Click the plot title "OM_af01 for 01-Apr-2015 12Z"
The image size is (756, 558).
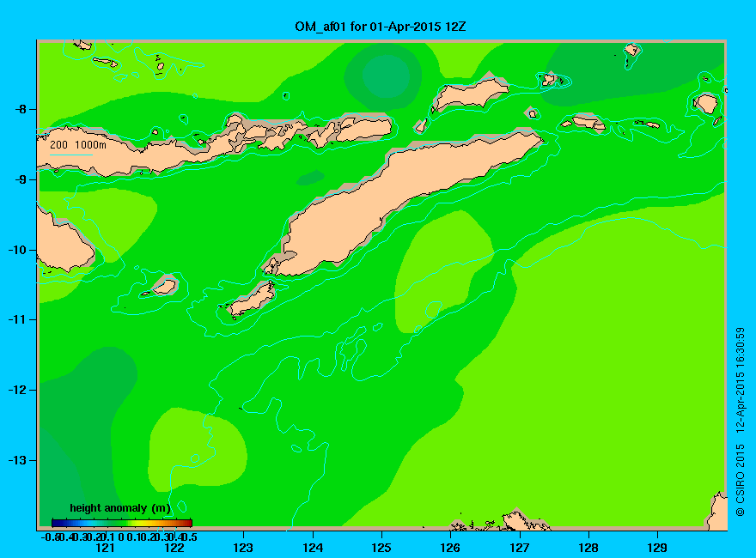(380, 27)
